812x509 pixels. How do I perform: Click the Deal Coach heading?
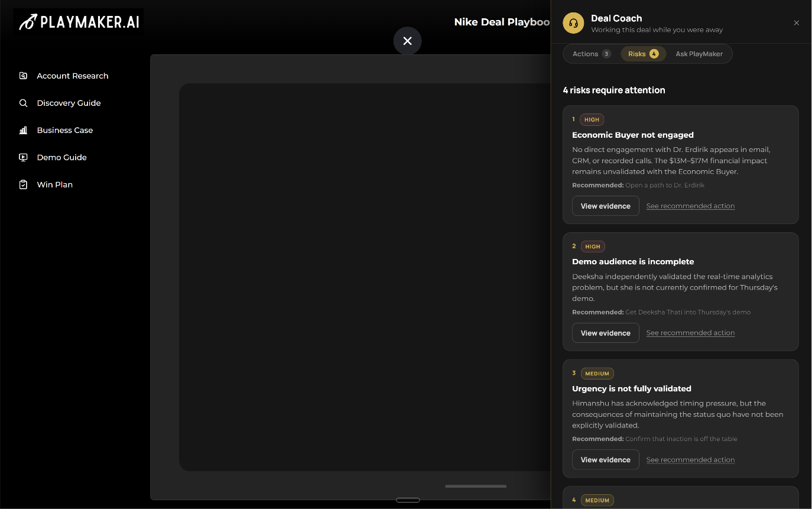point(616,18)
